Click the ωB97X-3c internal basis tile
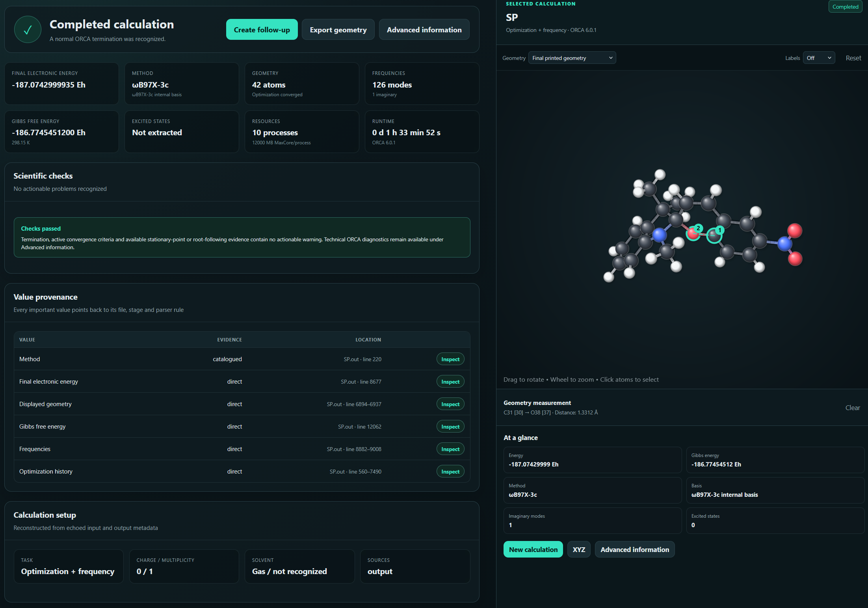The height and width of the screenshot is (608, 868). click(775, 490)
